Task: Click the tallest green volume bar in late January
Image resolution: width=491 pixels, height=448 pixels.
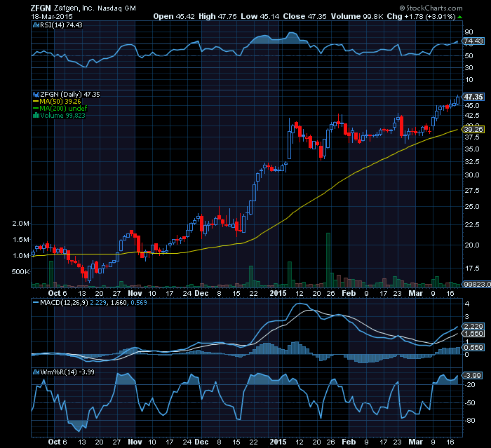Action: tap(328, 260)
